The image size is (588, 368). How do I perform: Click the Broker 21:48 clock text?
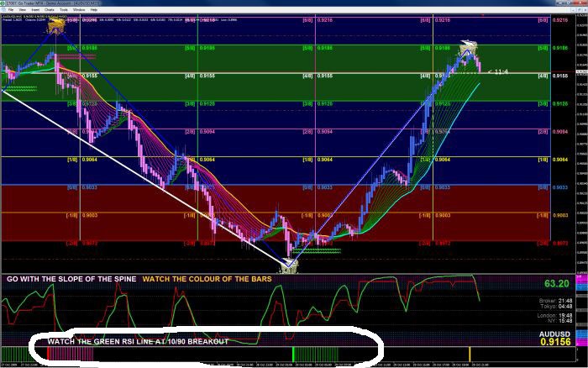click(x=555, y=301)
